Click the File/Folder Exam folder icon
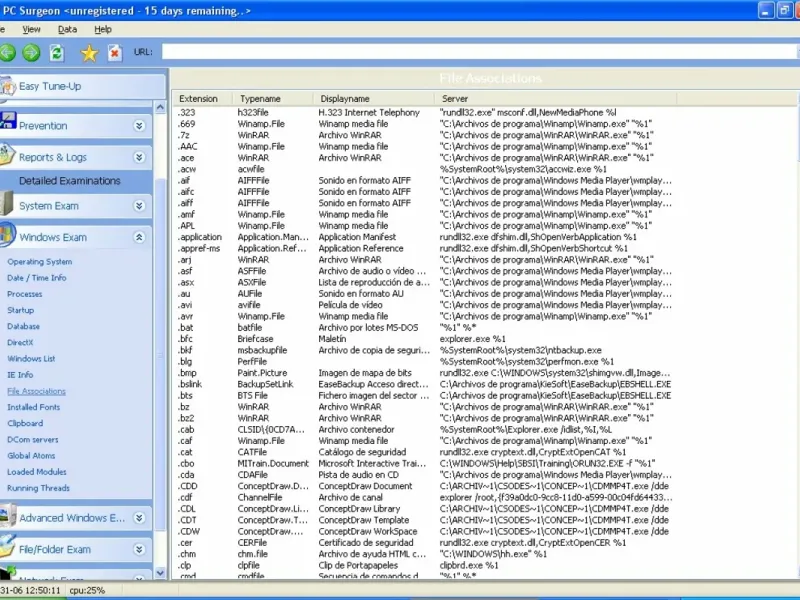The image size is (800, 600). click(7, 547)
